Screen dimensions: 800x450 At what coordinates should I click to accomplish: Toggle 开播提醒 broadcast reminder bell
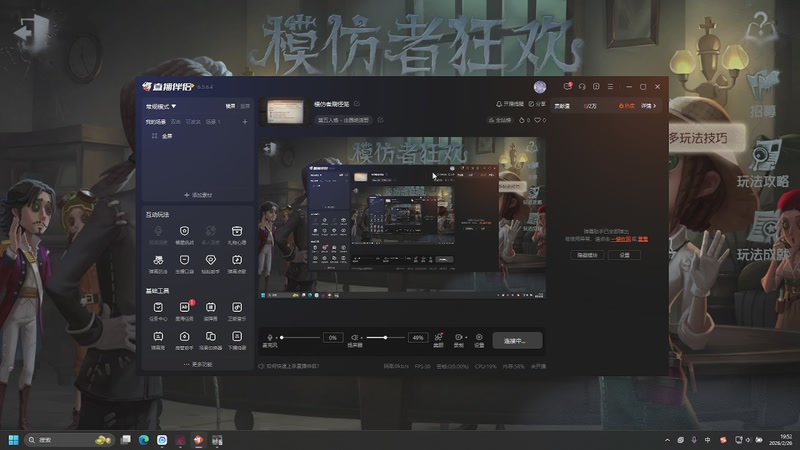pos(510,104)
